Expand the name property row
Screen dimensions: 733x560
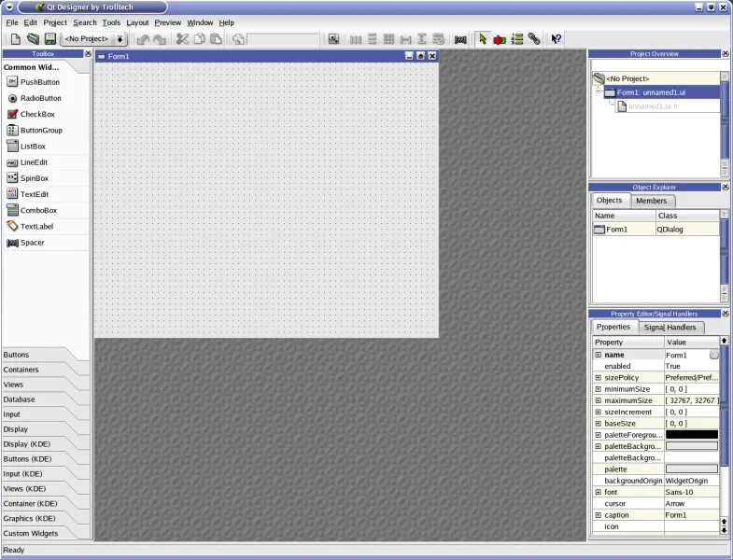(598, 355)
